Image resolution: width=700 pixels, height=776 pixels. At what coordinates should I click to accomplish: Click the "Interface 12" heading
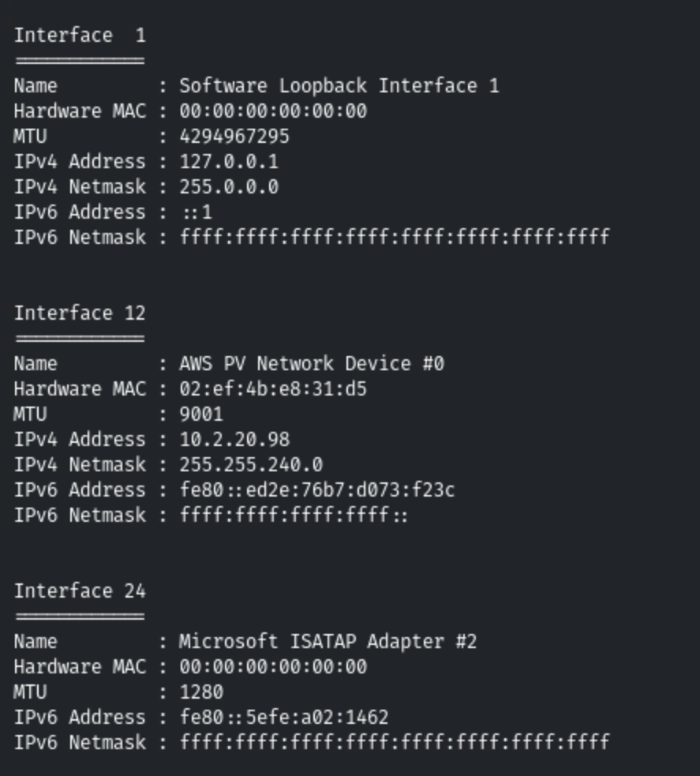coord(80,313)
